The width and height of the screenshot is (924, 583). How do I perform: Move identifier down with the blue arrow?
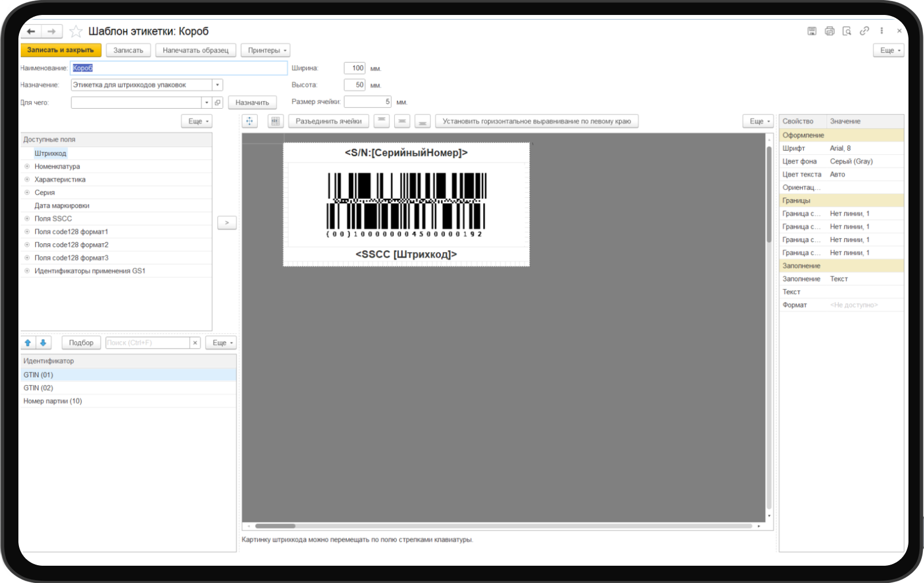pyautogui.click(x=43, y=343)
